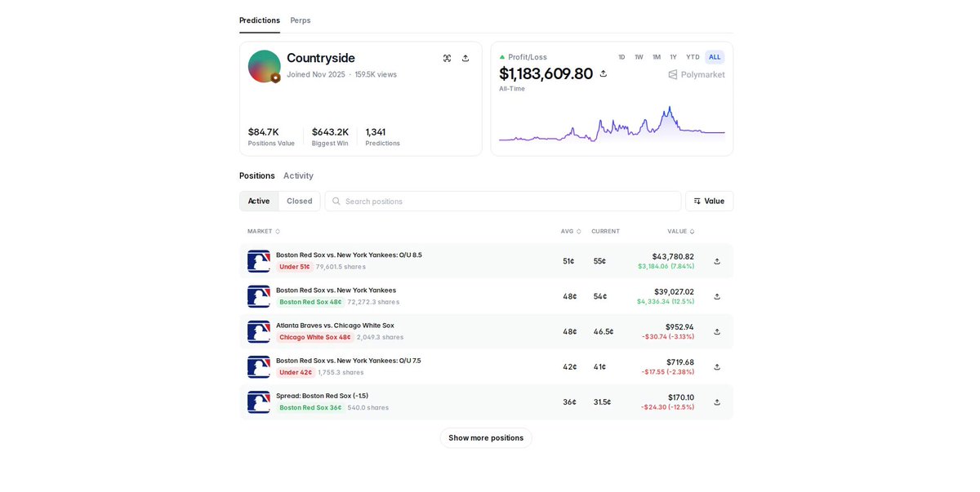Share the O/U 8.5 position row
Viewport: 980px width, 492px height.
pyautogui.click(x=717, y=261)
